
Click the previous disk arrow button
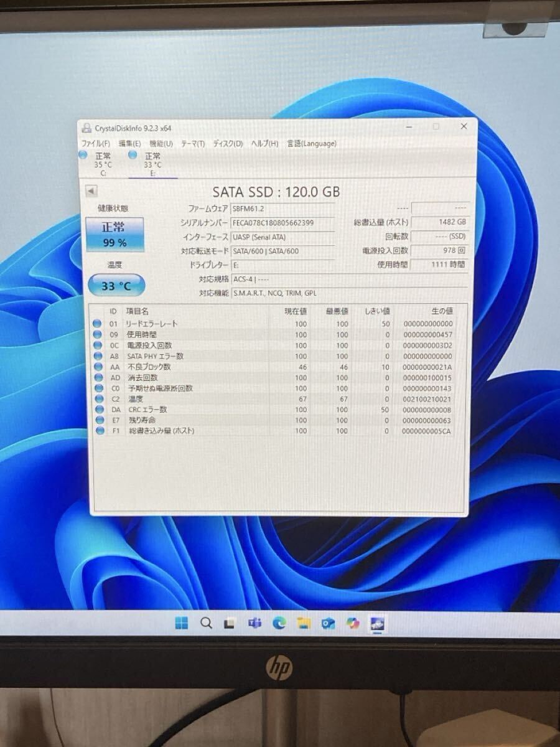coord(91,192)
